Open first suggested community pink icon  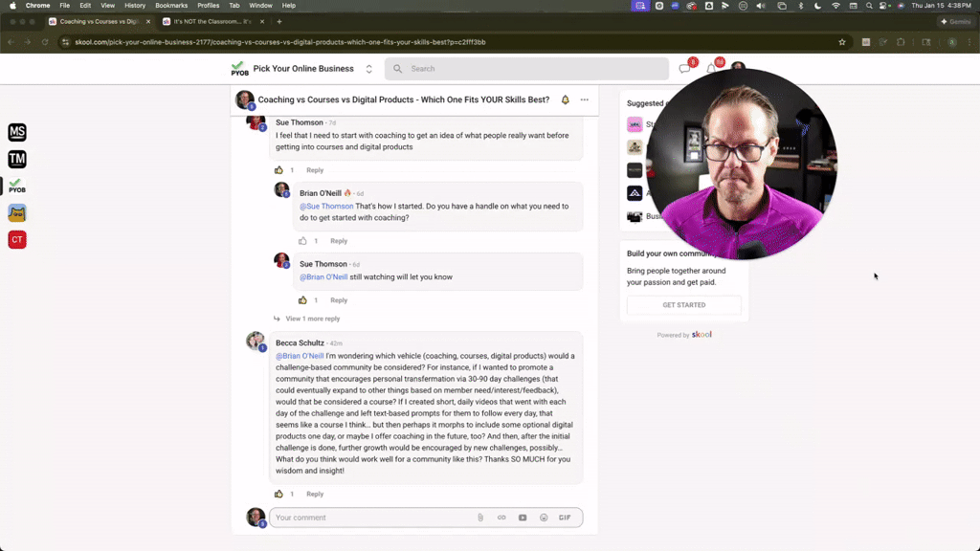click(635, 124)
